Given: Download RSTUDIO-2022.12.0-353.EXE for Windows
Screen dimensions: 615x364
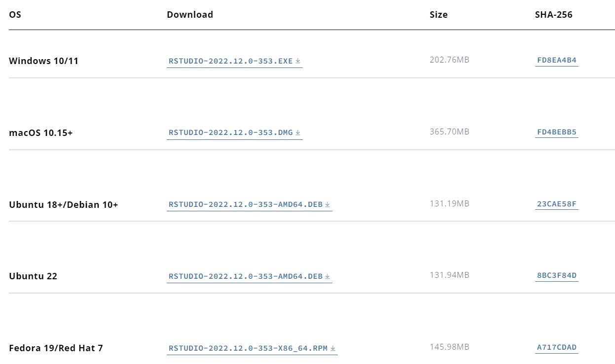Looking at the screenshot, I should pos(235,61).
